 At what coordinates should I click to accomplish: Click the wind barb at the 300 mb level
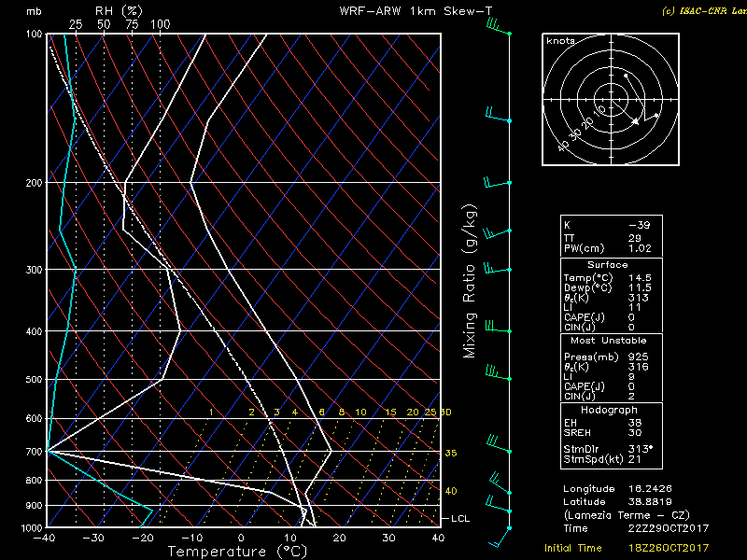[x=498, y=268]
